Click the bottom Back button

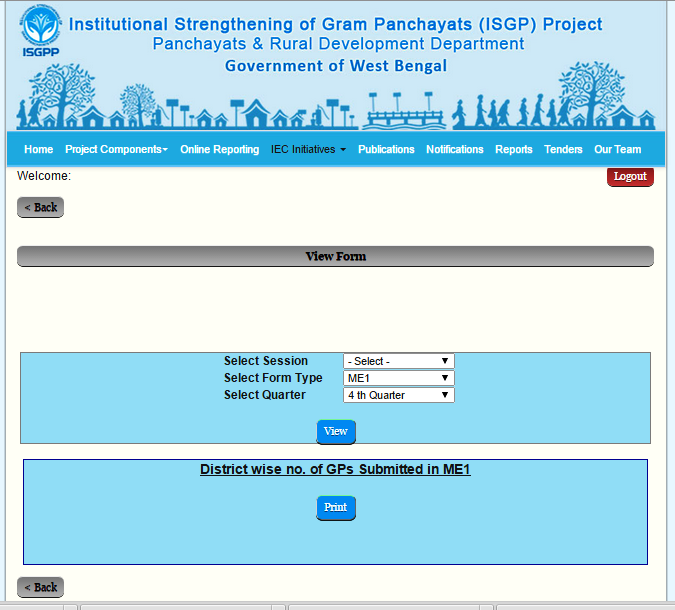click(x=40, y=587)
